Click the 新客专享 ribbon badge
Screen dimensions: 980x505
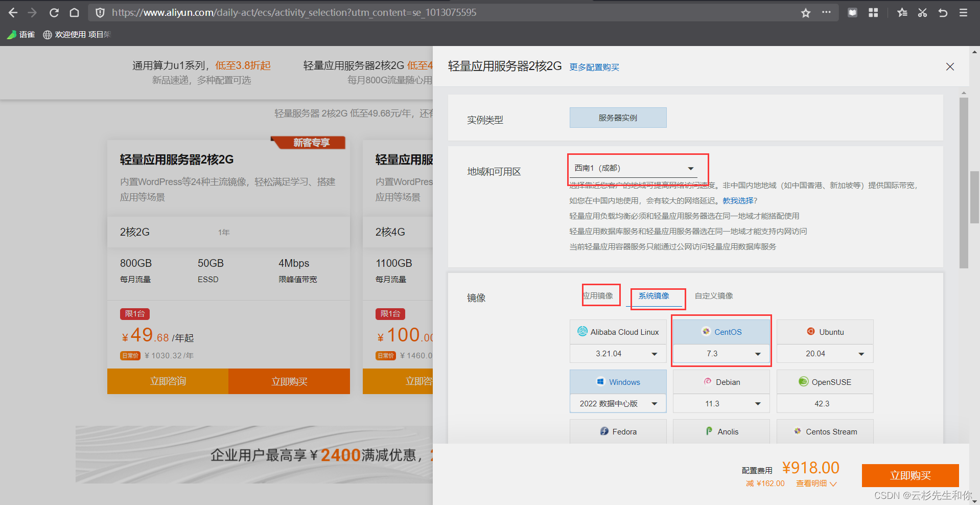point(309,143)
